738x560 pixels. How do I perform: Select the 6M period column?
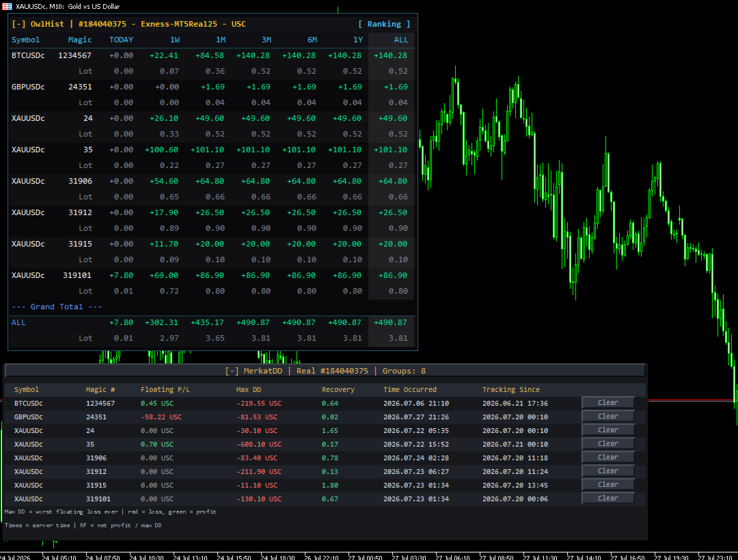pos(312,40)
